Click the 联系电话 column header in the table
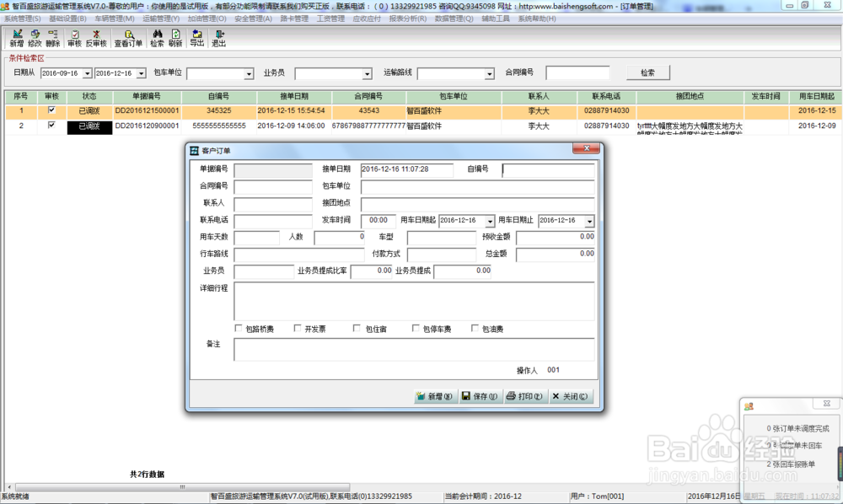This screenshot has height=504, width=843. [606, 97]
